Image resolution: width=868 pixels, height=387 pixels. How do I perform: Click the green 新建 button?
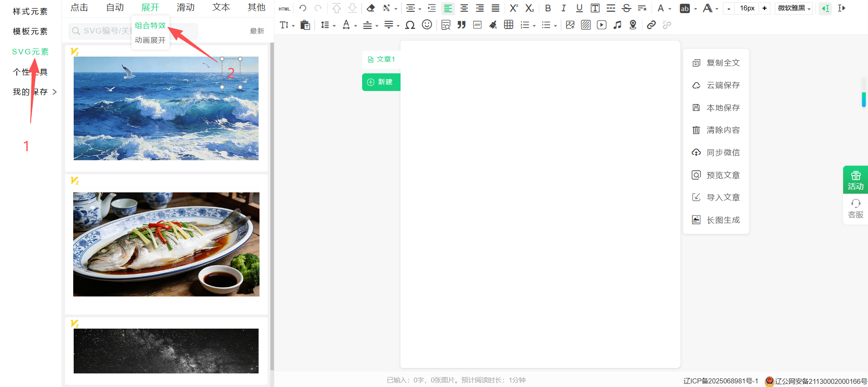(x=381, y=82)
